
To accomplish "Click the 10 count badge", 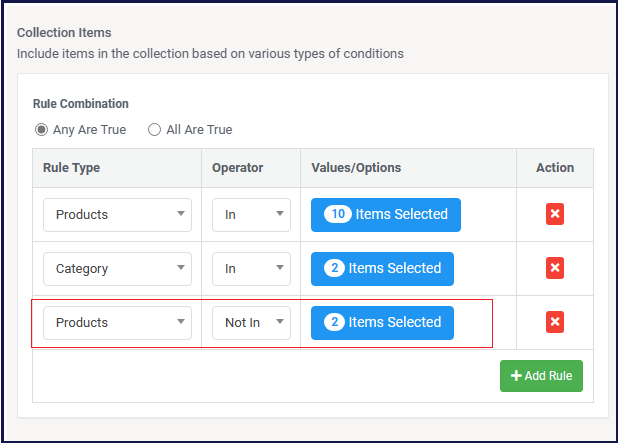I will coord(338,214).
